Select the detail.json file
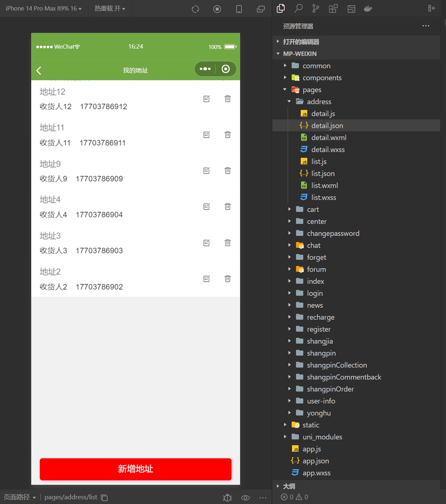This screenshot has height=504, width=446. point(356,126)
